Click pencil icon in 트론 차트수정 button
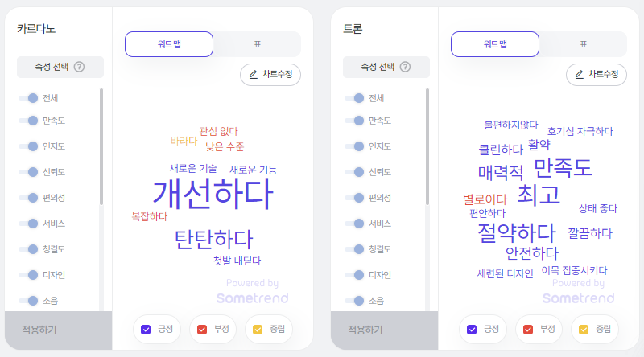 pos(580,74)
